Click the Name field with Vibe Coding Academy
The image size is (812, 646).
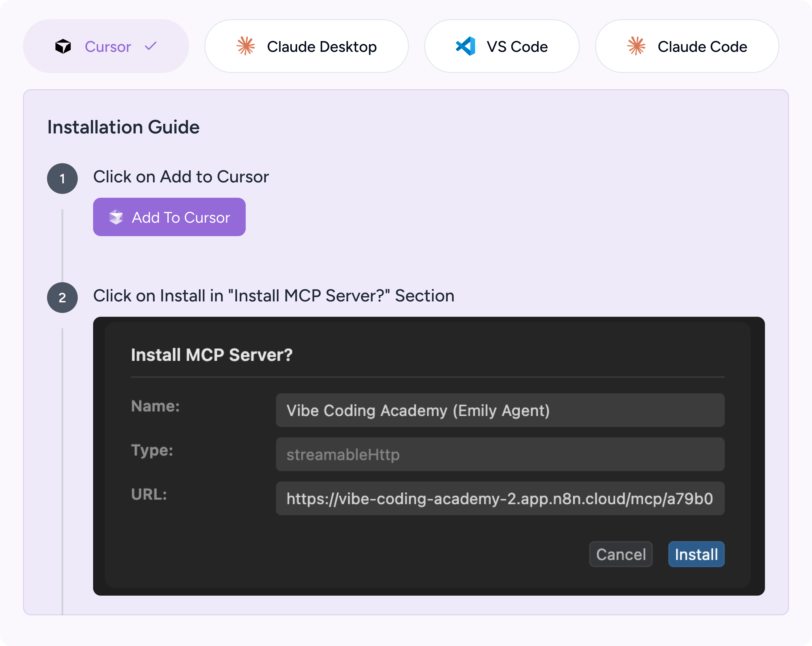500,410
